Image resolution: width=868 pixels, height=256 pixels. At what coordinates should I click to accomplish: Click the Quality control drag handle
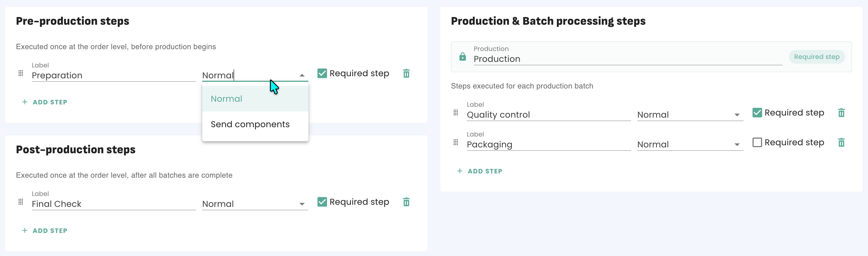(x=456, y=113)
